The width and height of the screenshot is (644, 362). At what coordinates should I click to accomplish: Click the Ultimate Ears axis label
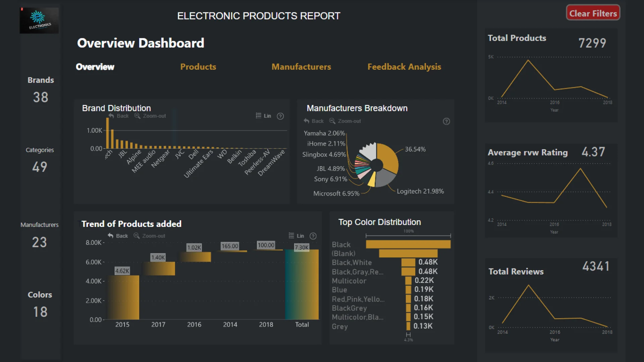pyautogui.click(x=199, y=164)
